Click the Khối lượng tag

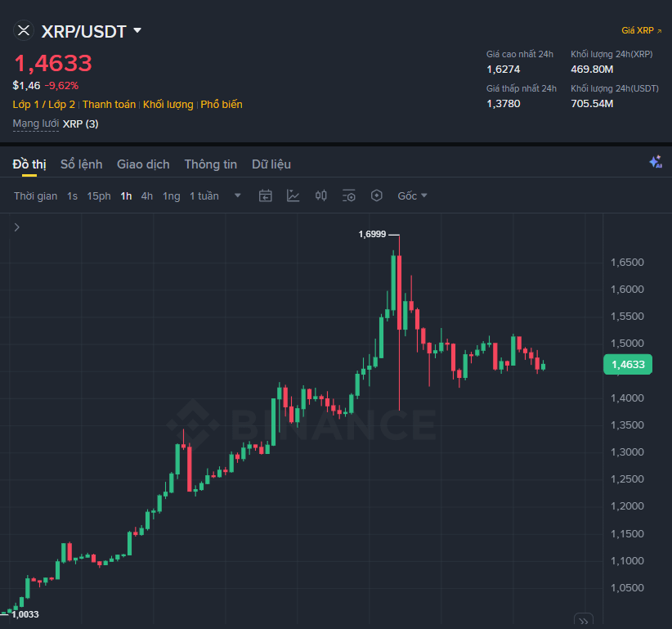point(168,105)
